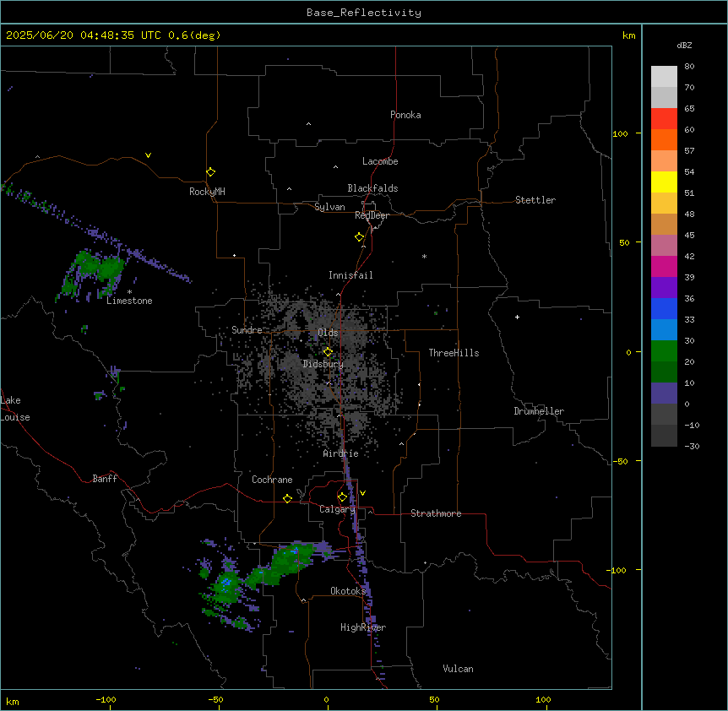Select the Cochrane label

point(272,480)
